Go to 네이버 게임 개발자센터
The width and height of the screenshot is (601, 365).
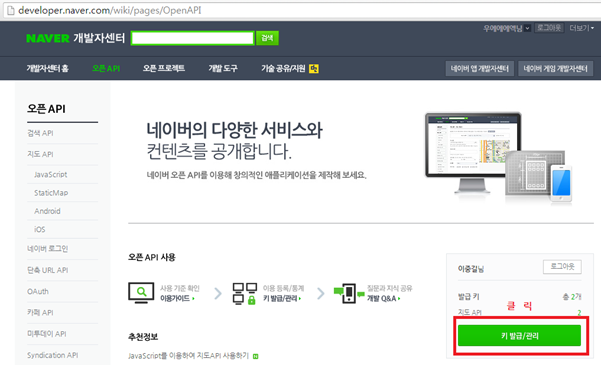555,69
